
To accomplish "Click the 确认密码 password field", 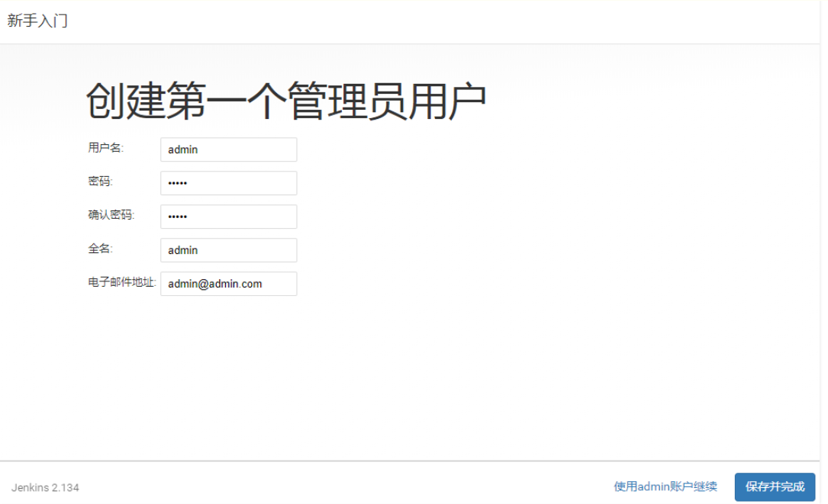I will point(229,217).
